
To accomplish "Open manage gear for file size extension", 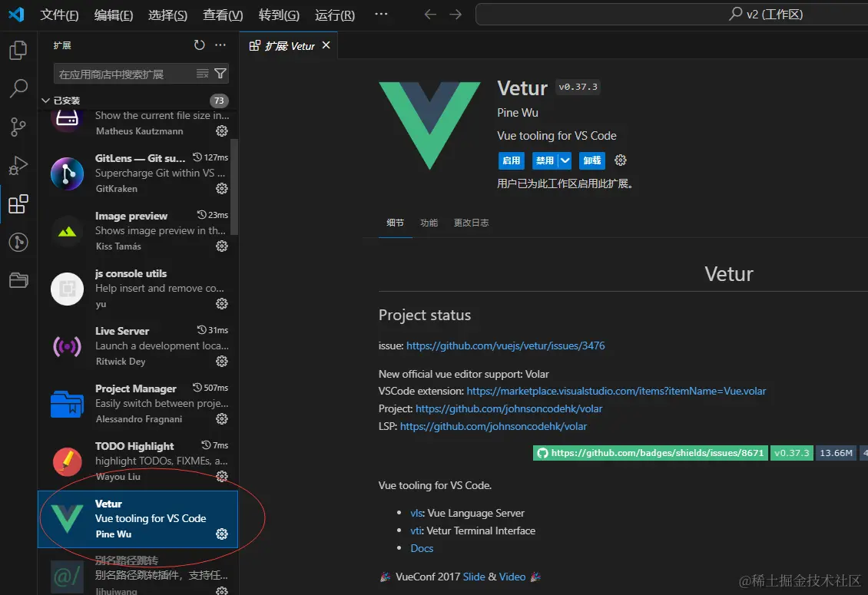I will (222, 131).
